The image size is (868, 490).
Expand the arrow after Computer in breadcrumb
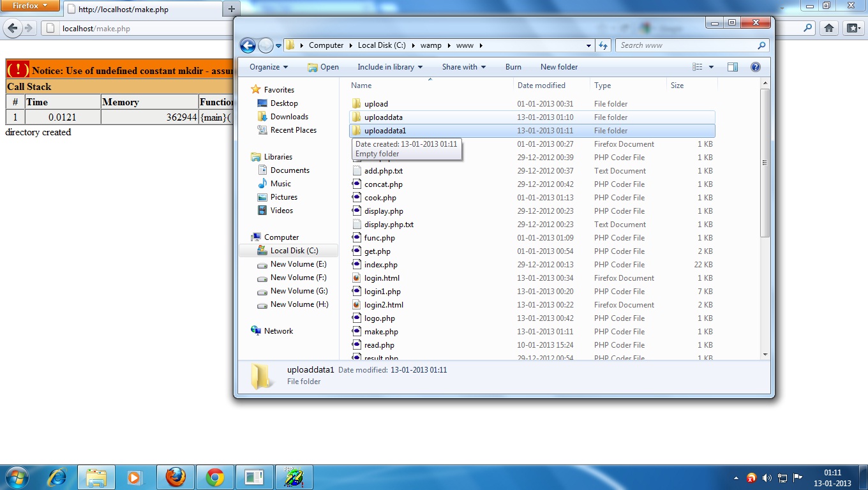click(x=350, y=45)
